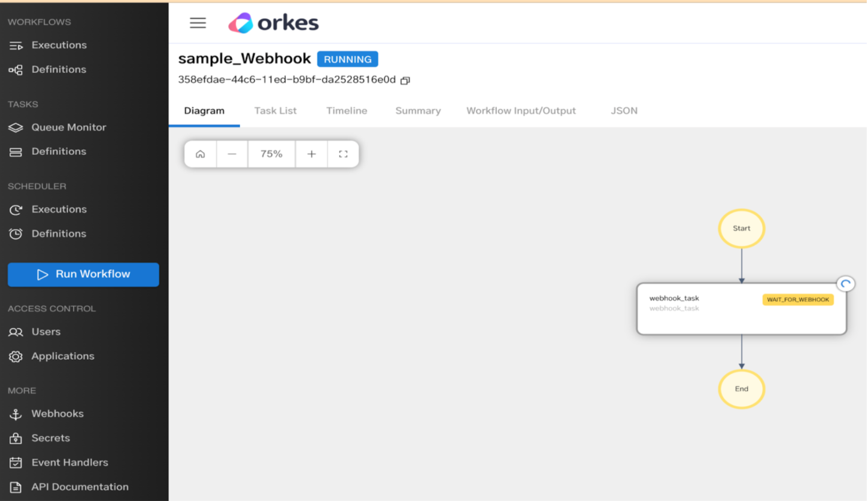Click the Workflows Definitions tree icon
Screen dimensions: 868x501
[16, 70]
